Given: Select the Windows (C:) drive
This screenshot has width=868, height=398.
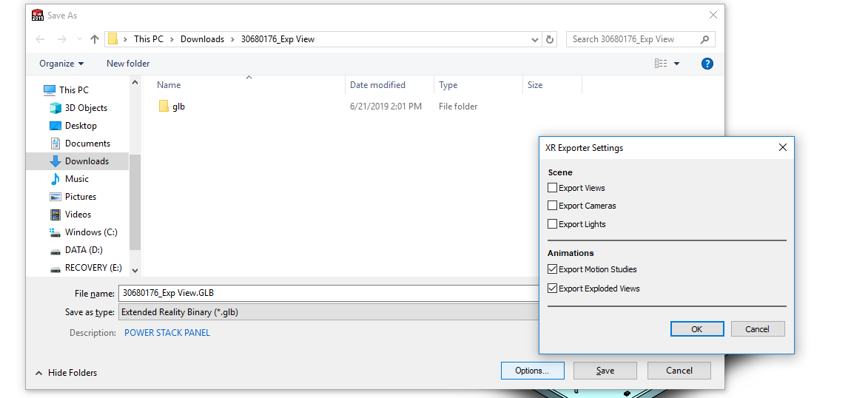Looking at the screenshot, I should (90, 232).
